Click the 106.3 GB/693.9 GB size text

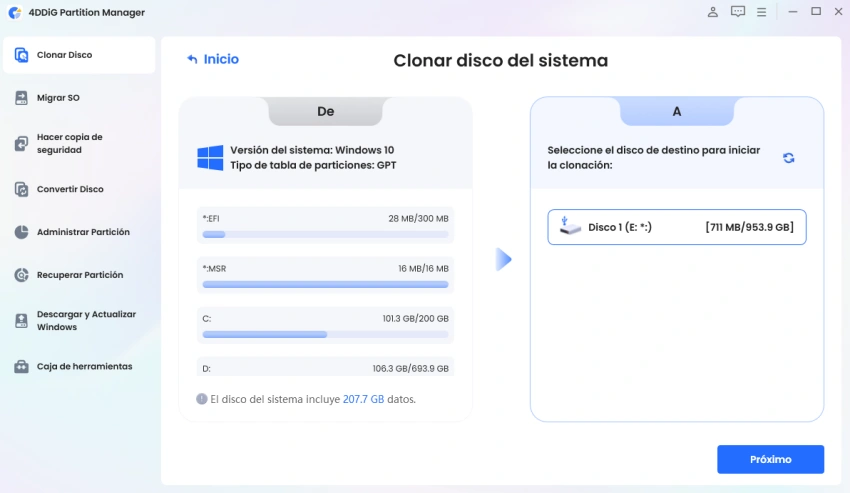[x=410, y=368]
